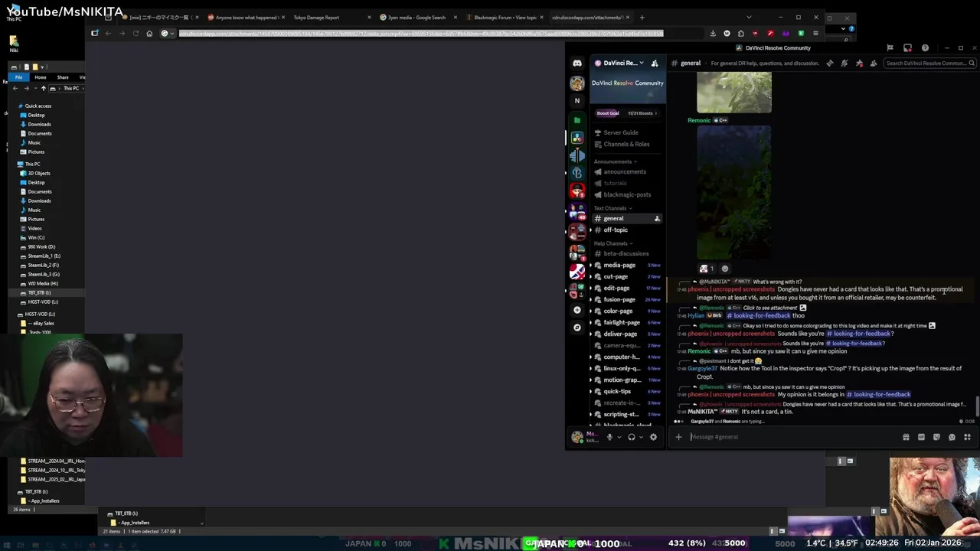Click the Boost Goal progress bar

[x=628, y=113]
